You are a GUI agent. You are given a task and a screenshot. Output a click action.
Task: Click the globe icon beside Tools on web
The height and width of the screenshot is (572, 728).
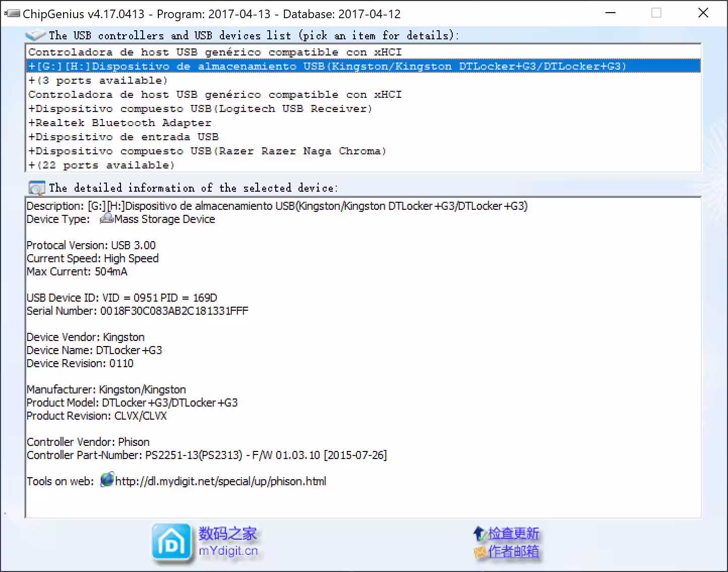click(107, 480)
